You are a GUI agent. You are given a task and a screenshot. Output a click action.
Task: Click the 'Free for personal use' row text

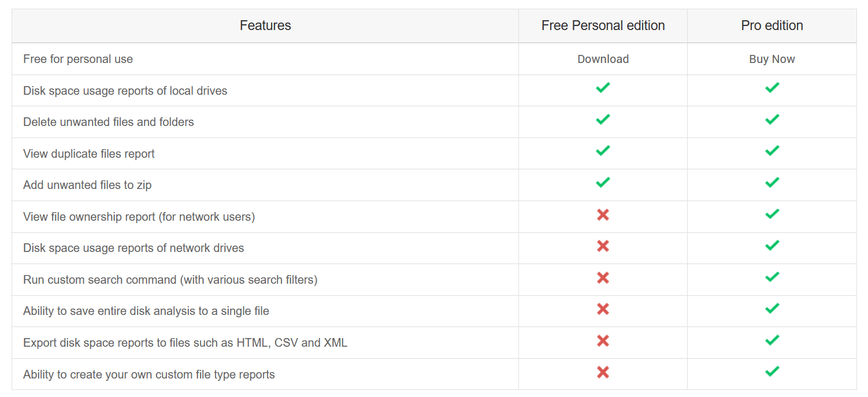click(78, 59)
